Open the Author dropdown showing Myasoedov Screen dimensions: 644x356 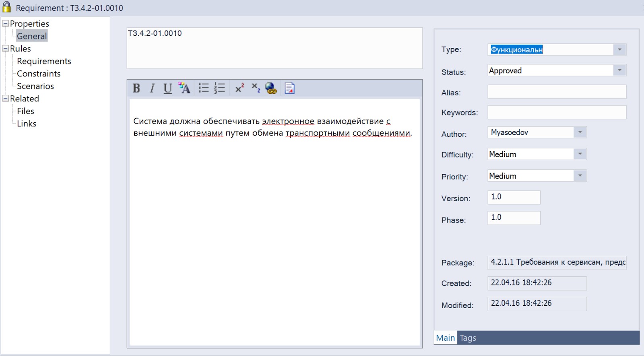click(580, 132)
